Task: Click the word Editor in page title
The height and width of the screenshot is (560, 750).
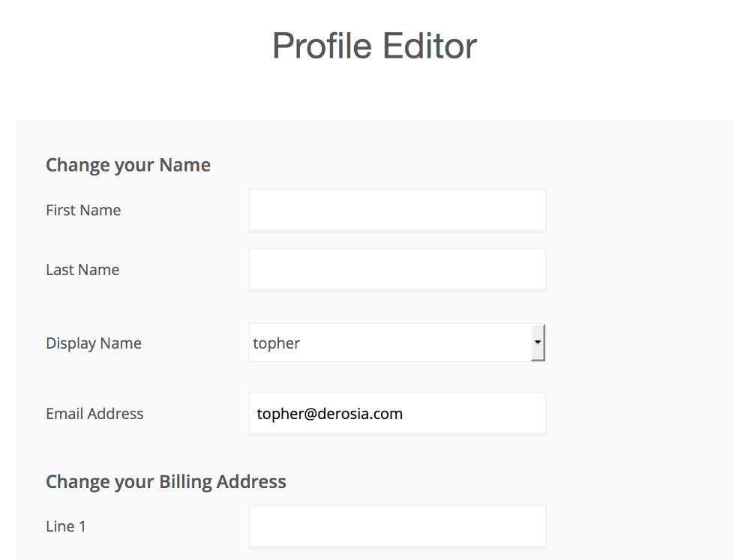Action: point(430,46)
